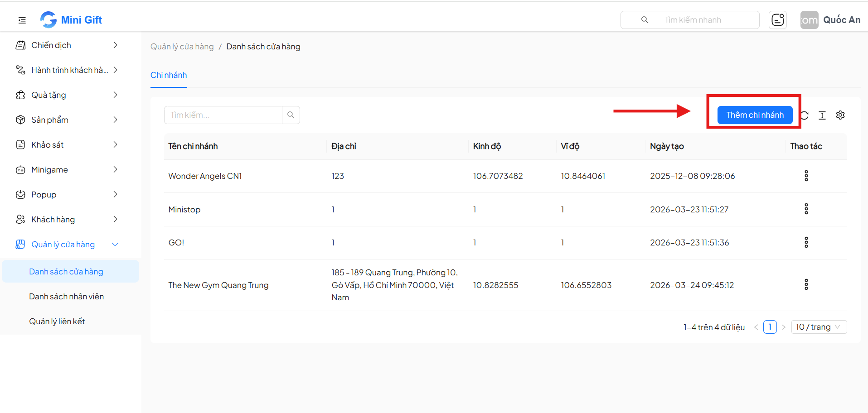Expand the Minigame menu chevron
The width and height of the screenshot is (868, 413).
(115, 169)
